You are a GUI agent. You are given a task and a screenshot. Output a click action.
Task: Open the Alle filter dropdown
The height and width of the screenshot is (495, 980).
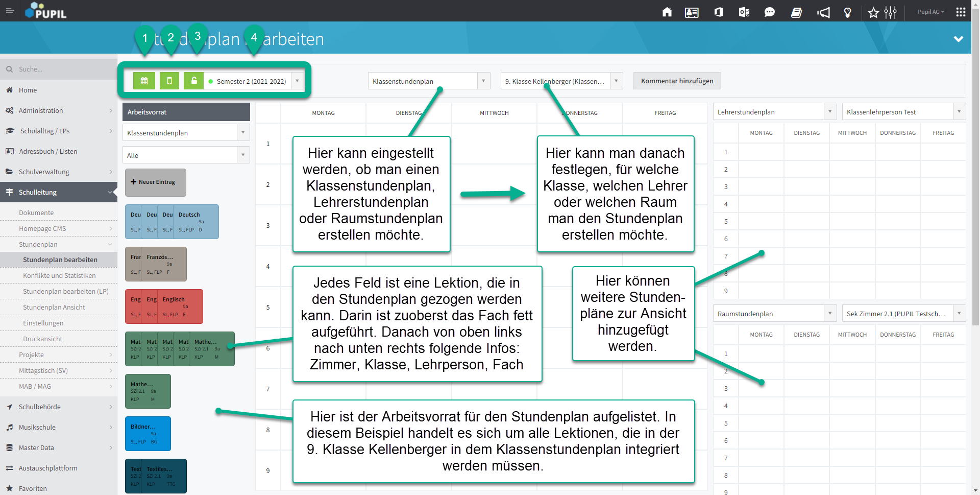pyautogui.click(x=186, y=155)
